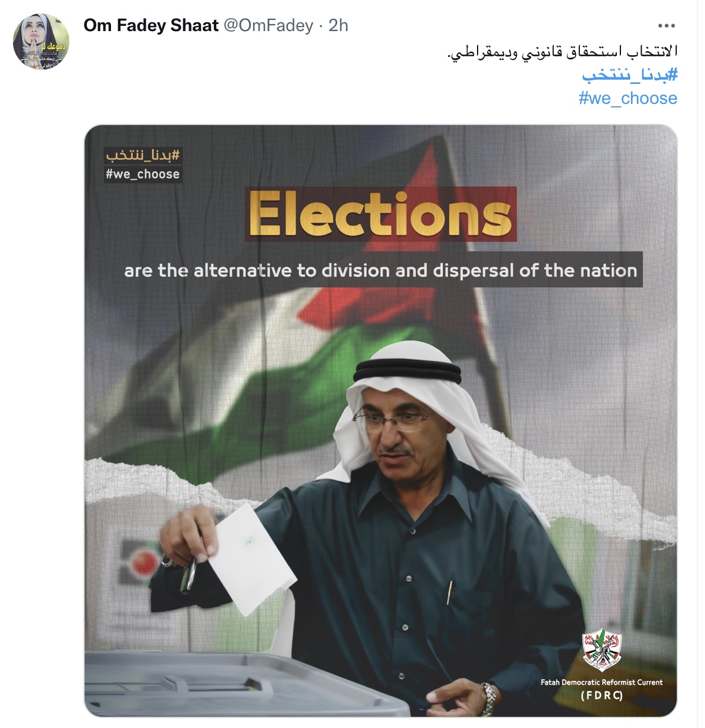
Task: Click the 2h tweet timestamp
Action: pos(338,25)
